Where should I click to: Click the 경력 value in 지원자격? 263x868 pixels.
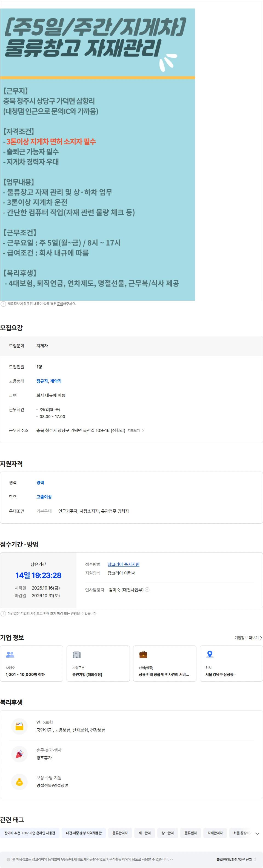[40, 483]
